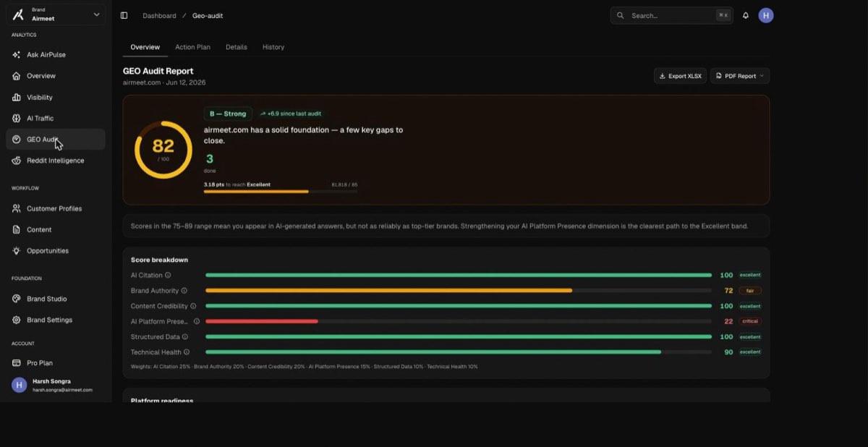Click the GEO Audit Report heading
The height and width of the screenshot is (447, 868).
158,71
